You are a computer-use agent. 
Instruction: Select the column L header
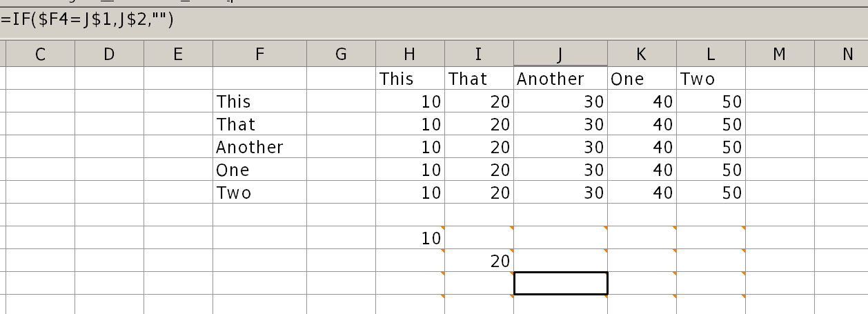(711, 55)
